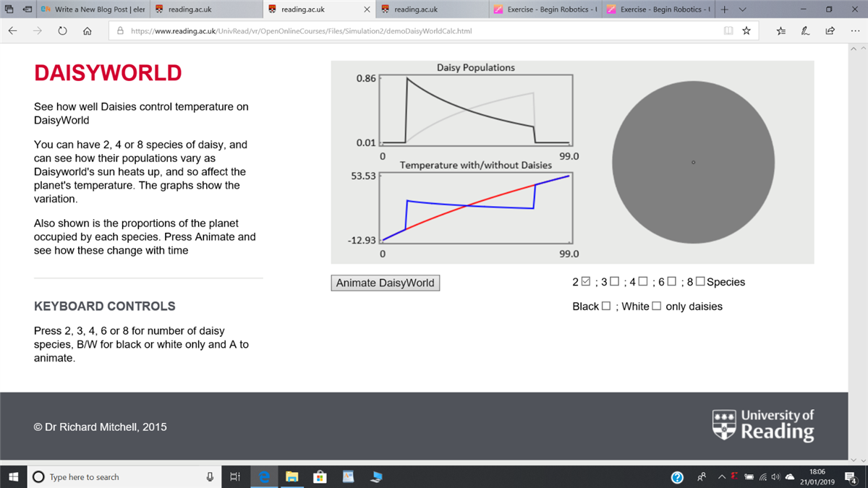The width and height of the screenshot is (868, 488).
Task: Open the People taskbar icon
Action: (x=702, y=476)
